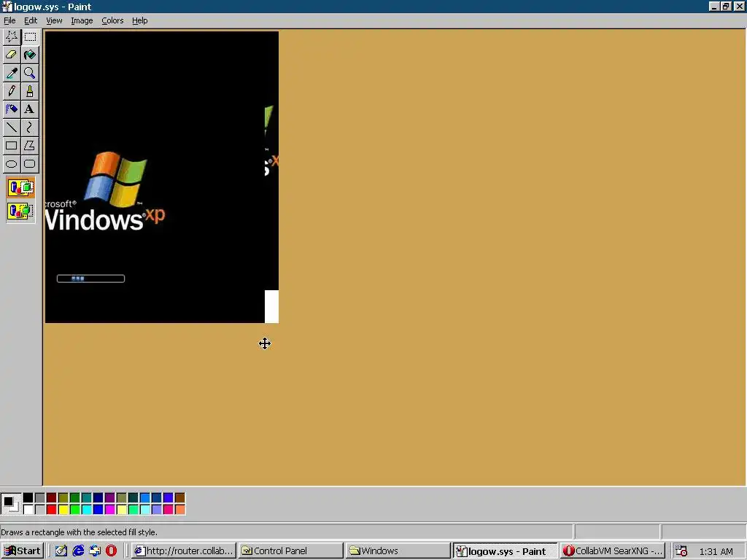Select the Rounded Rectangle tool
Screen dimensions: 747x560
pyautogui.click(x=29, y=164)
